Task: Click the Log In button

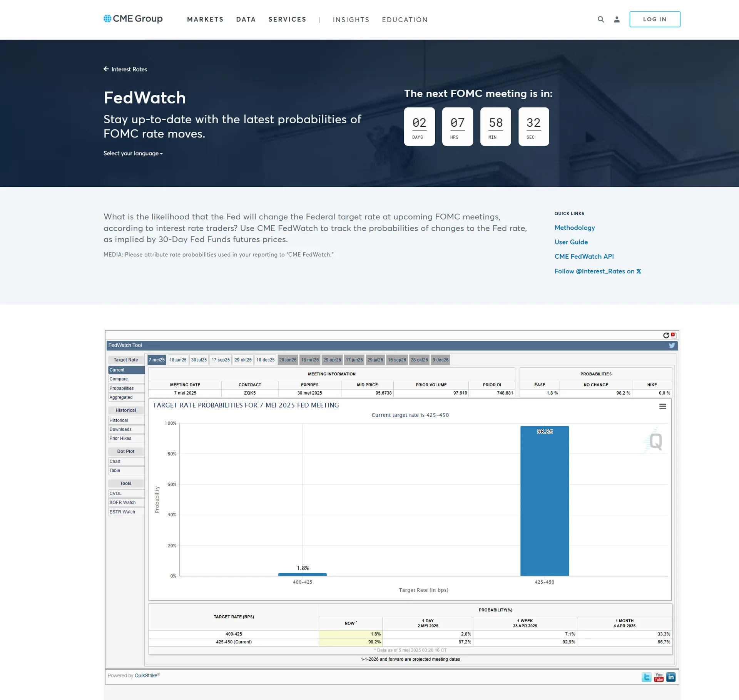Action: coord(655,19)
